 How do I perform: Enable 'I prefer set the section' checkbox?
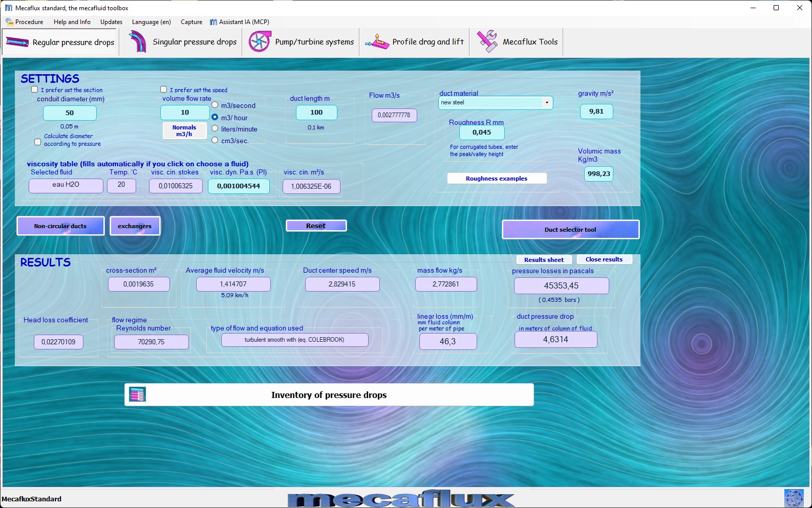pyautogui.click(x=35, y=90)
